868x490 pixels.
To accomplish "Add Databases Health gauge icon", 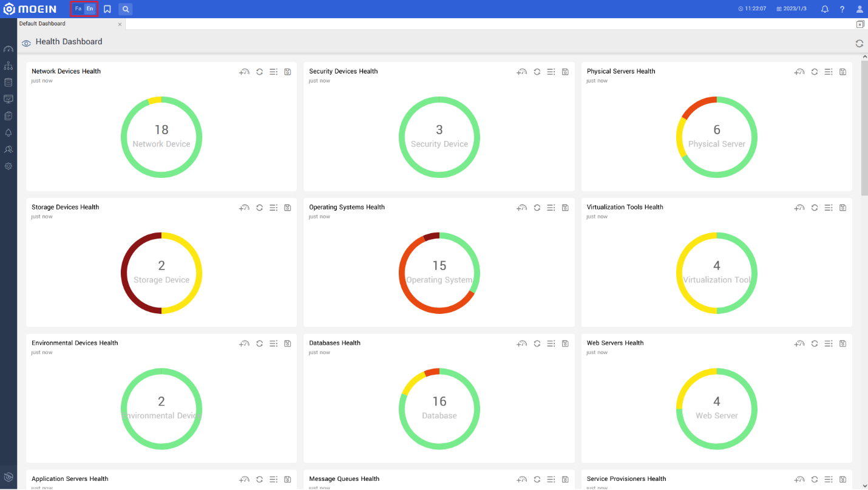I will click(x=522, y=344).
